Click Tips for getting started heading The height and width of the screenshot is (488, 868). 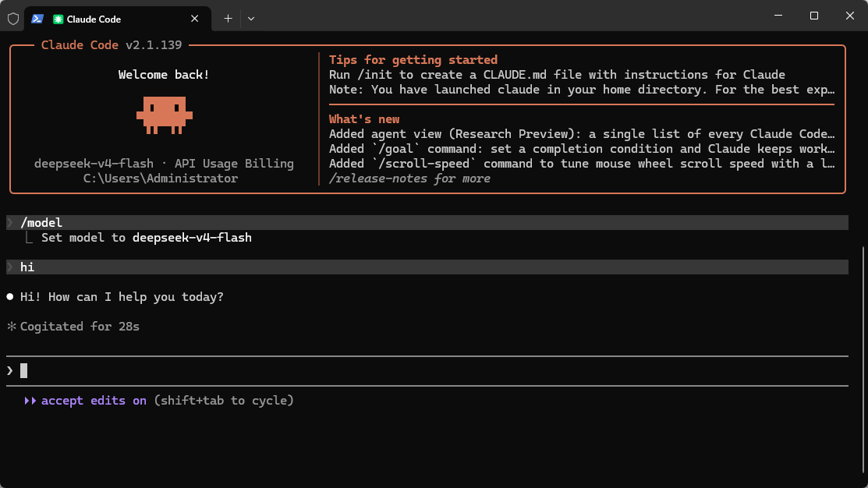[x=413, y=60]
